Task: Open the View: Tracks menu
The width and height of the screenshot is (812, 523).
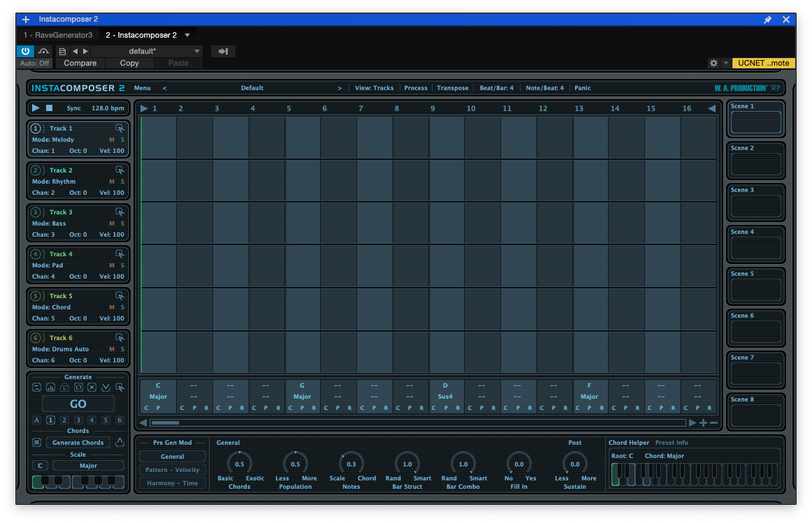Action: [374, 88]
